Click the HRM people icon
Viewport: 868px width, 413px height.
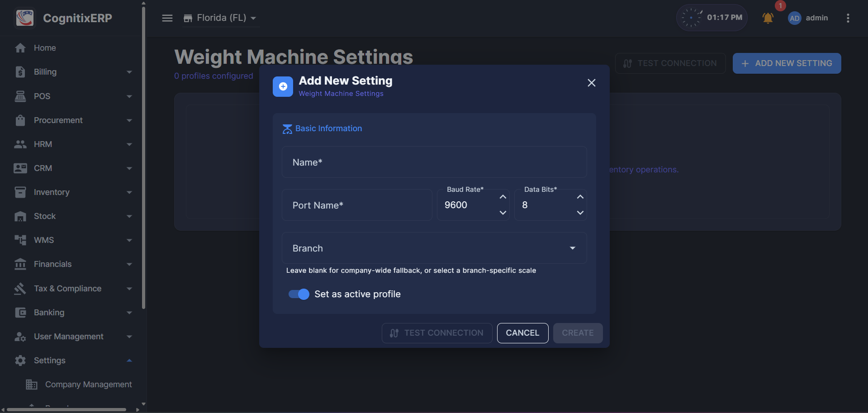click(x=20, y=144)
